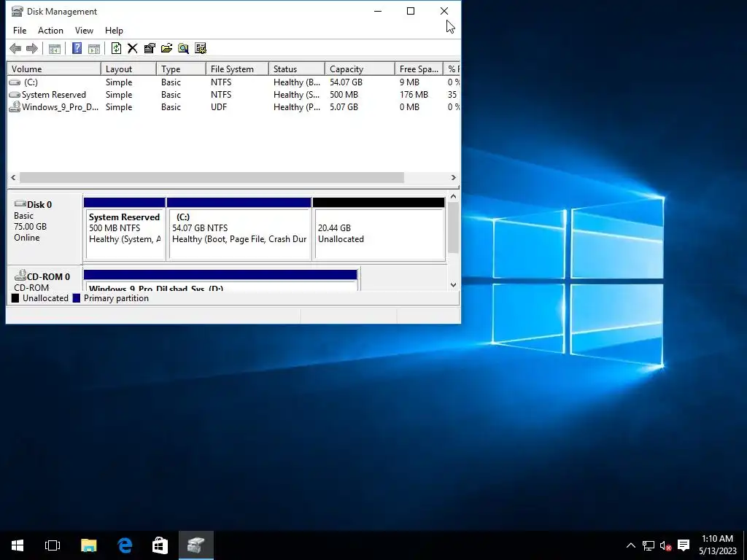Image resolution: width=747 pixels, height=560 pixels.
Task: Click the Delete X toolbar icon
Action: (133, 48)
